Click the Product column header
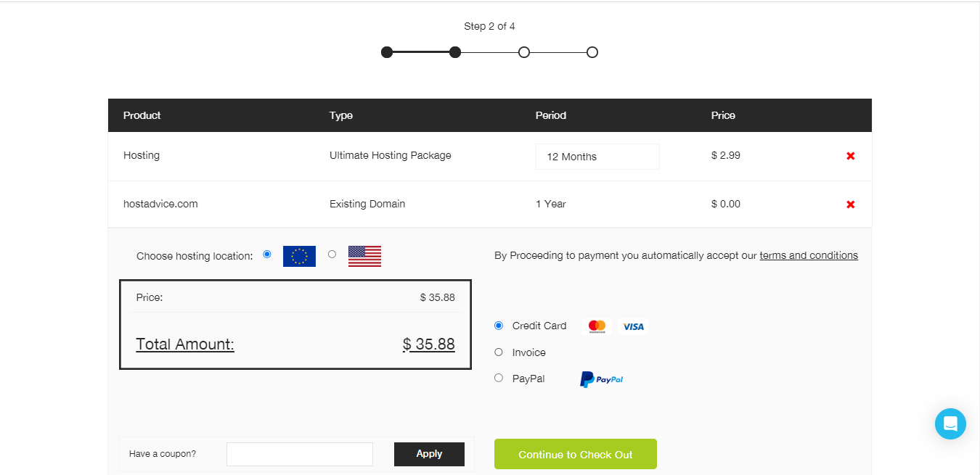The image size is (980, 475). click(x=142, y=115)
